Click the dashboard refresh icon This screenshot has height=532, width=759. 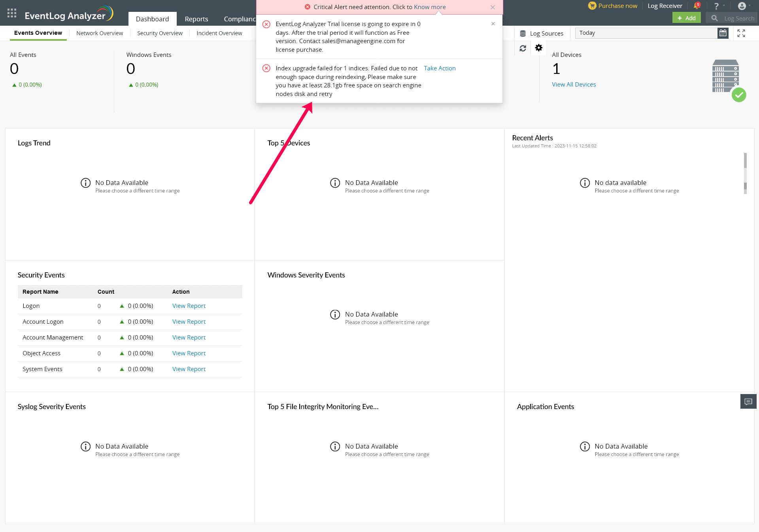(523, 48)
